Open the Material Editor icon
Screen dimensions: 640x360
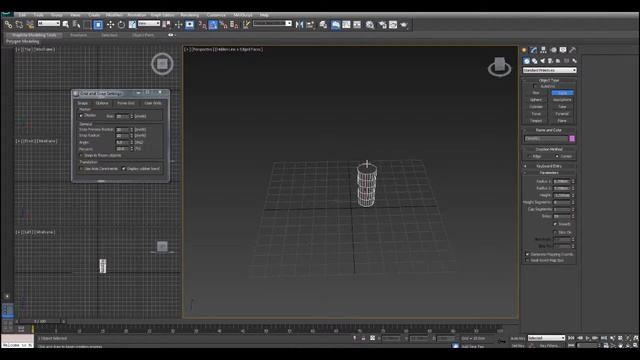pyautogui.click(x=370, y=25)
